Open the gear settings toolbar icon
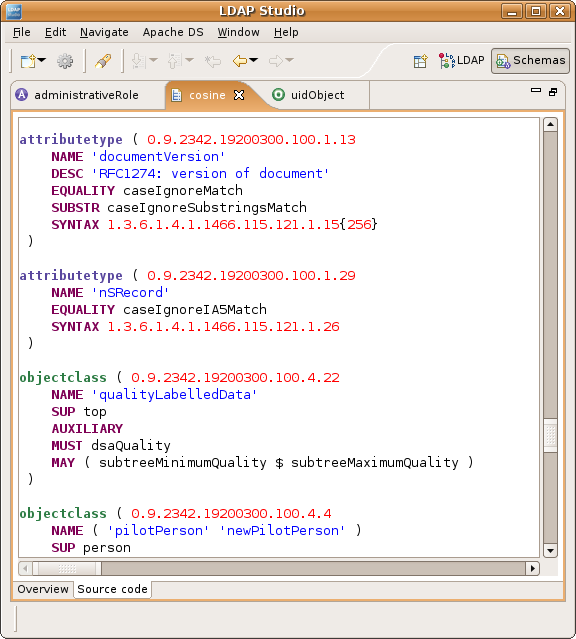 (65, 61)
